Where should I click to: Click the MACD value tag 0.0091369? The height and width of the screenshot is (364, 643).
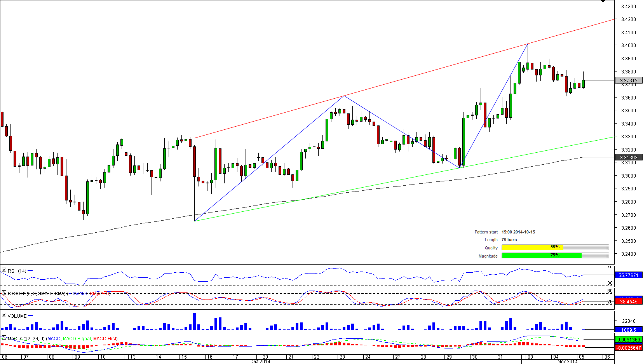point(629,340)
